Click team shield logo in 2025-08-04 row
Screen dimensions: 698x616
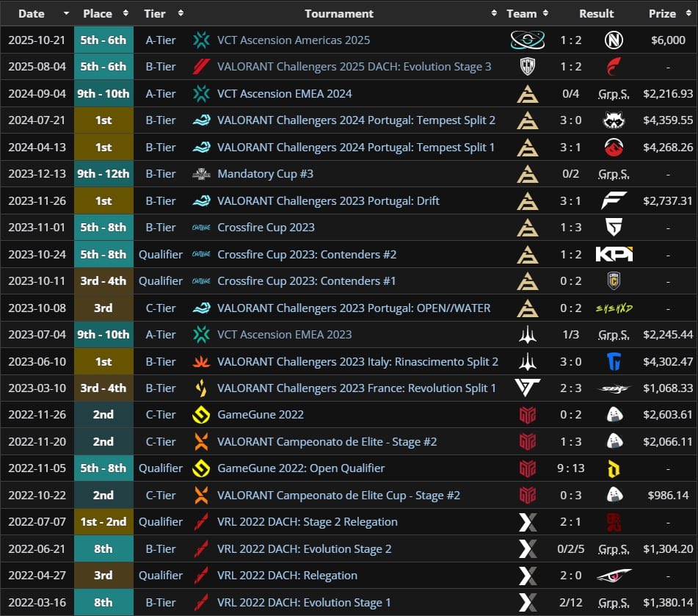tap(528, 67)
